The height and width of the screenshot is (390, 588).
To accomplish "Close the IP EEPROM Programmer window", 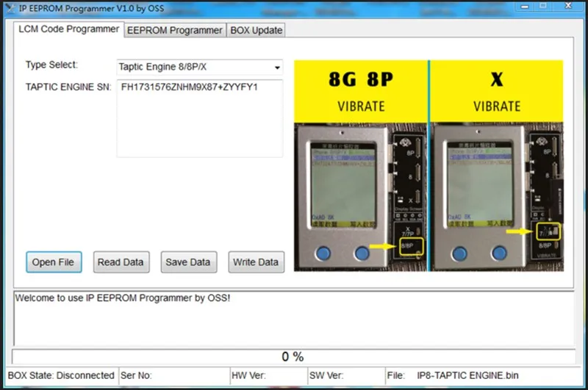I will (x=568, y=5).
